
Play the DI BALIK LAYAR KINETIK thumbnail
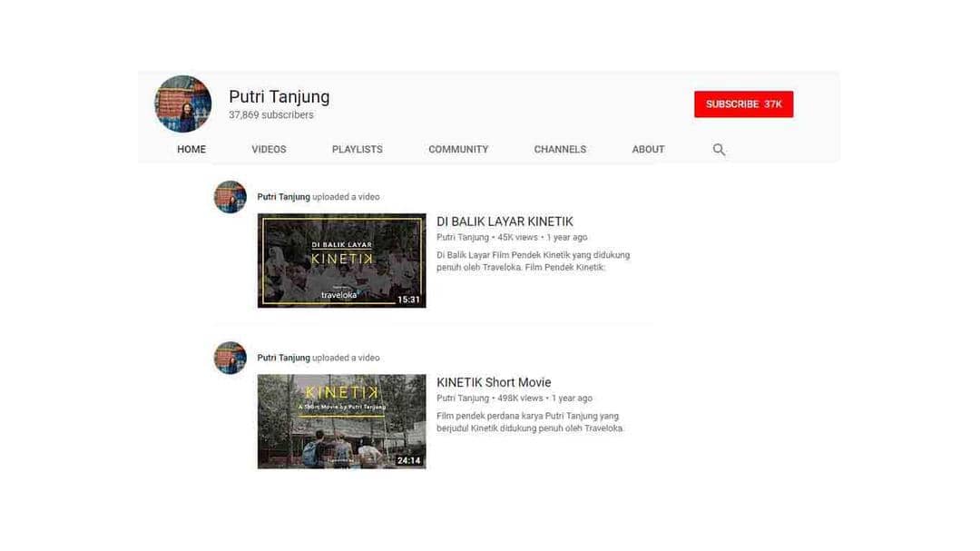(x=341, y=261)
